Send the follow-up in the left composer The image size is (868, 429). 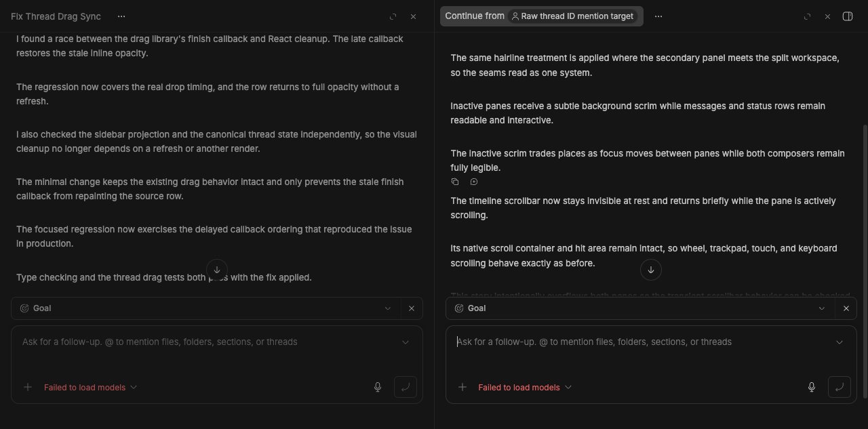point(406,387)
